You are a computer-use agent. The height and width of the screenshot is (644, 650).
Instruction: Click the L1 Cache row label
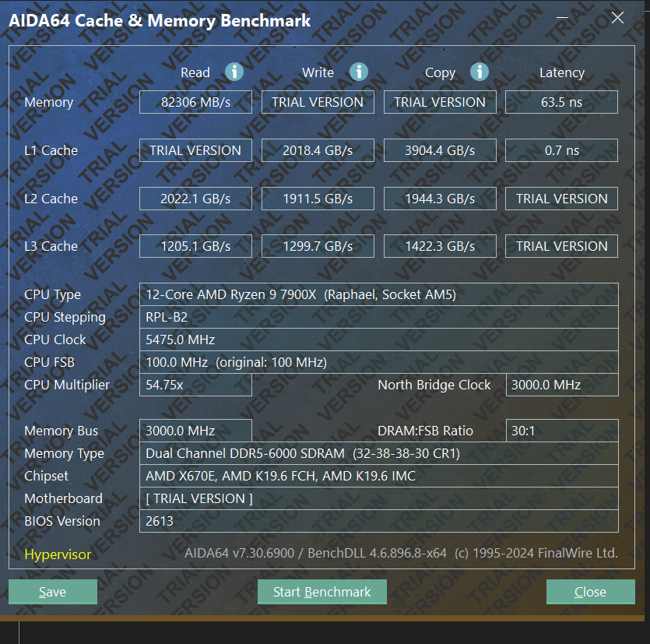coord(51,150)
